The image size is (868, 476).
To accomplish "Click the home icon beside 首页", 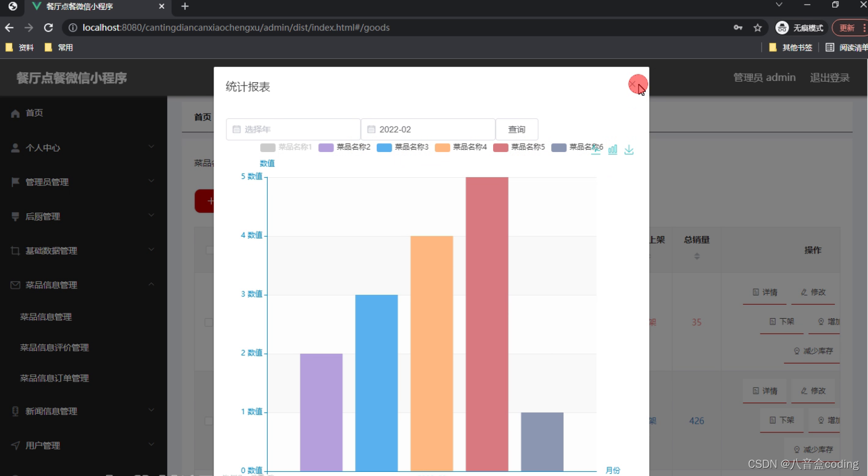I will tap(15, 114).
